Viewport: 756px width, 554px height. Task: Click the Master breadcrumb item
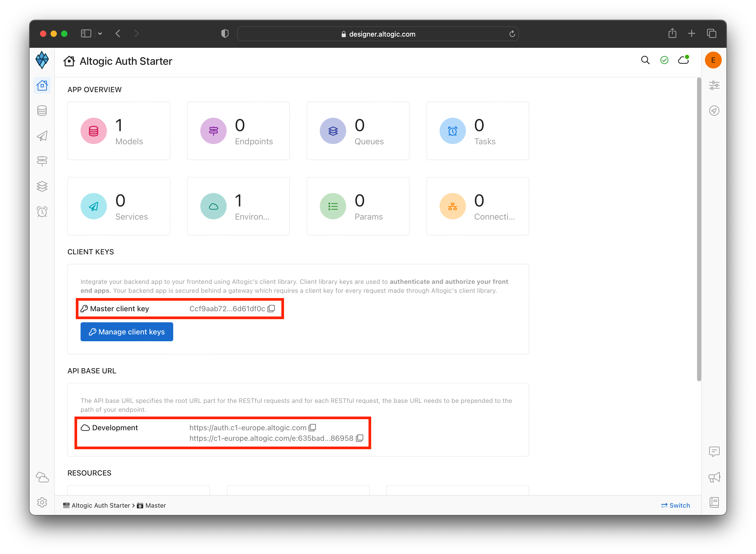(155, 505)
